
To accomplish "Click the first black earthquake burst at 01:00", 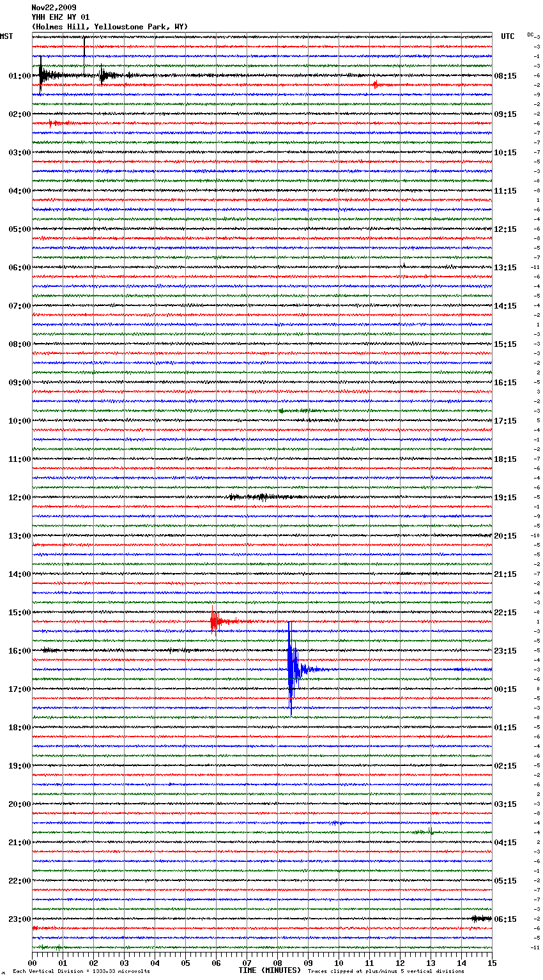I will click(x=42, y=75).
